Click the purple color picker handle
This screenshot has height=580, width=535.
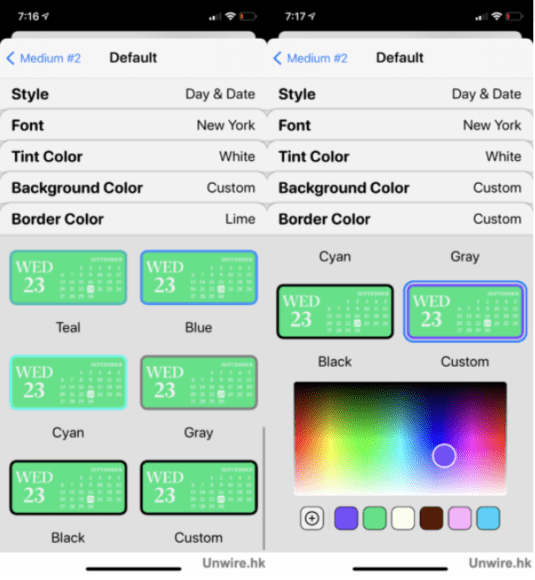[444, 456]
